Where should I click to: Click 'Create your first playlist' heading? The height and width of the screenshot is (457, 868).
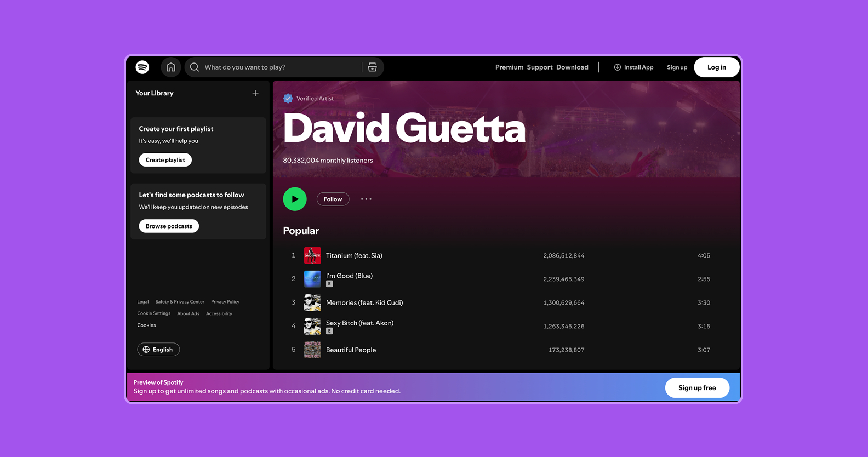click(176, 129)
